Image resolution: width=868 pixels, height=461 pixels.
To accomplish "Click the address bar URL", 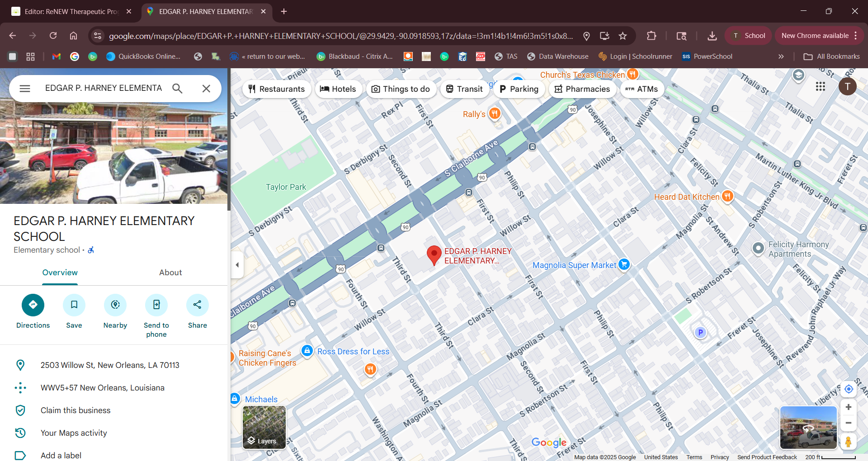I will pyautogui.click(x=341, y=36).
